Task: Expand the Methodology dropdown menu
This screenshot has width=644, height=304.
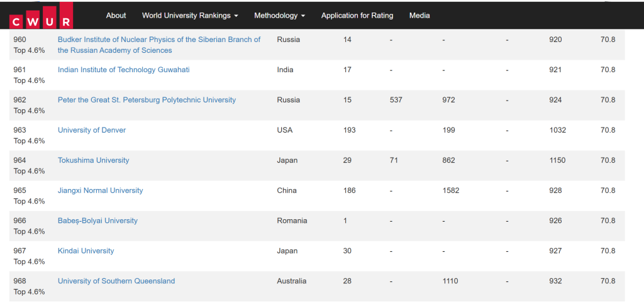Action: point(280,16)
